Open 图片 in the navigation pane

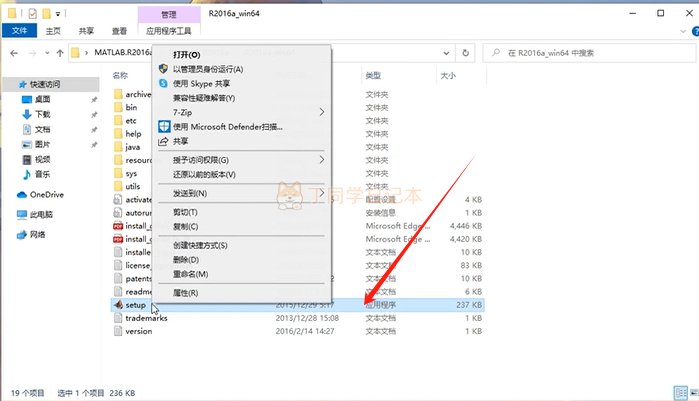pyautogui.click(x=42, y=144)
